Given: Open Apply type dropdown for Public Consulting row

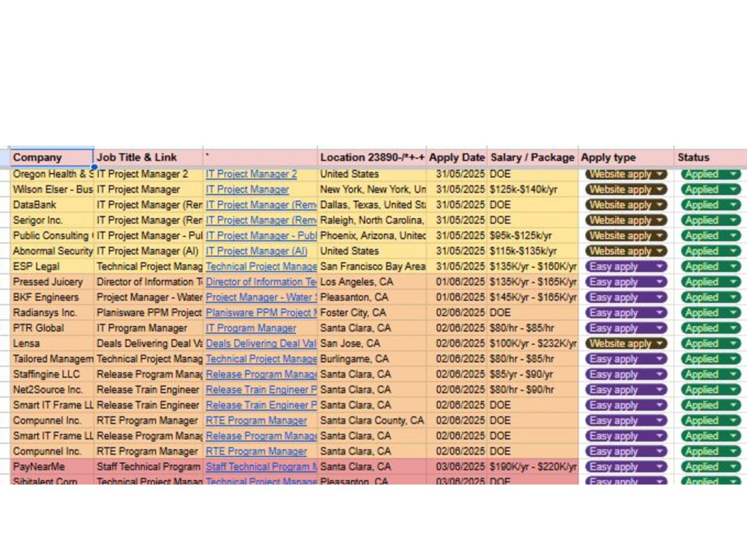Looking at the screenshot, I should [625, 236].
